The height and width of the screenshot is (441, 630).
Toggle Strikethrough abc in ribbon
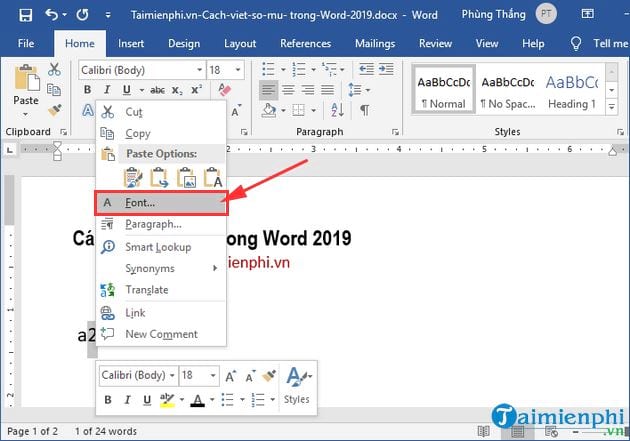coord(157,90)
